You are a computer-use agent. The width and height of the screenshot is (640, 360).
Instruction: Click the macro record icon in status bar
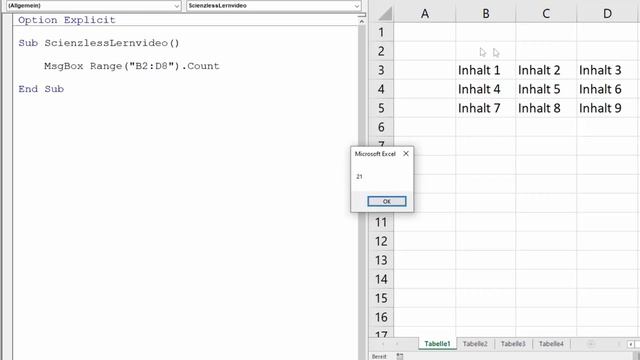pyautogui.click(x=400, y=356)
